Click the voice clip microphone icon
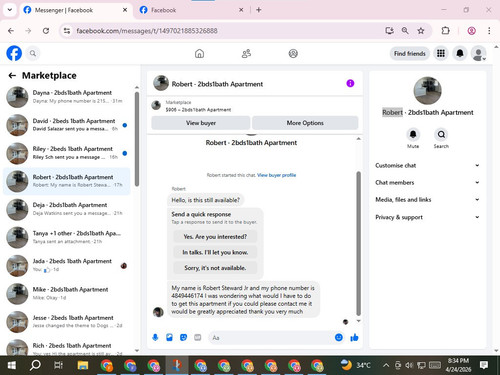Screen dimensions: 500x375 pos(155,337)
